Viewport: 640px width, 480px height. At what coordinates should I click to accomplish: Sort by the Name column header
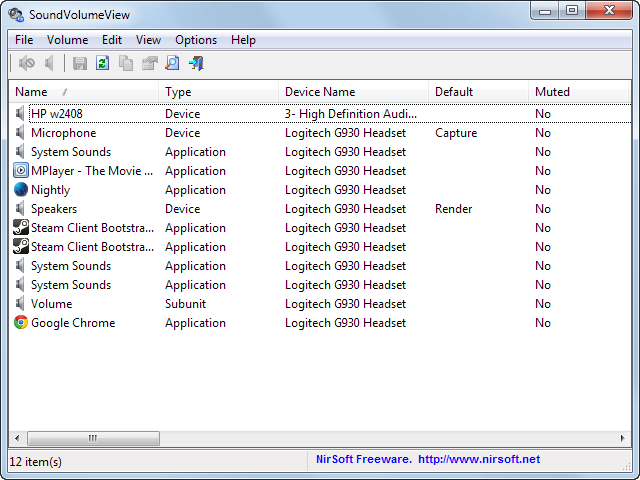tap(84, 92)
